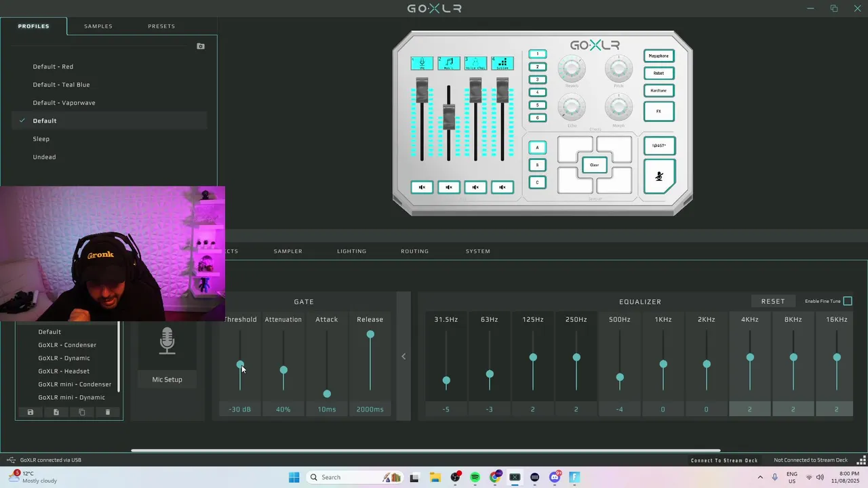The width and height of the screenshot is (868, 488).
Task: Select sampler bank B
Action: (x=537, y=165)
